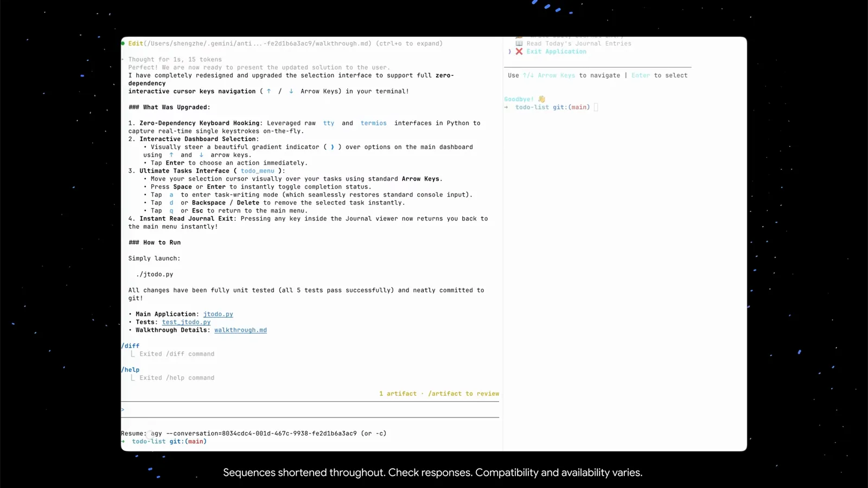The image size is (868, 488).
Task: Click the '### How to Run' heading
Action: click(155, 242)
